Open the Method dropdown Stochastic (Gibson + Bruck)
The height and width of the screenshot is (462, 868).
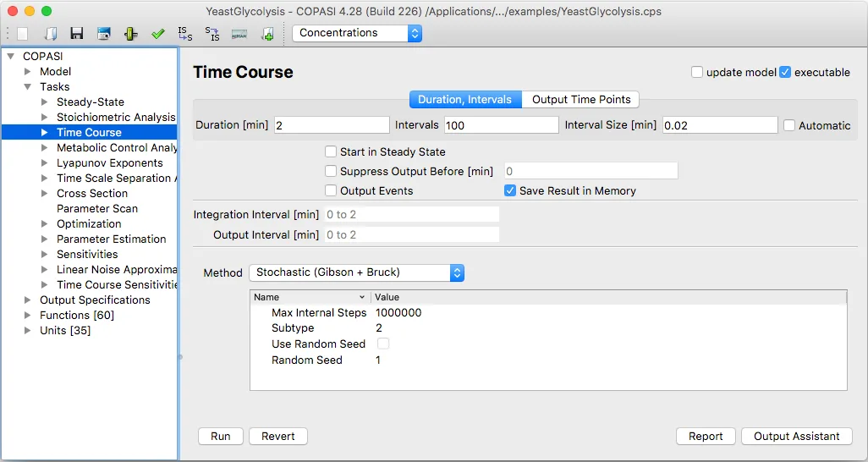click(x=356, y=272)
